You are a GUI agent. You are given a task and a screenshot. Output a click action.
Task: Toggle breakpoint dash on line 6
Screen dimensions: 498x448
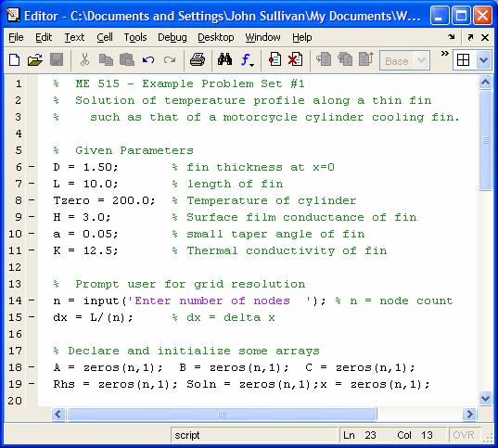point(32,166)
